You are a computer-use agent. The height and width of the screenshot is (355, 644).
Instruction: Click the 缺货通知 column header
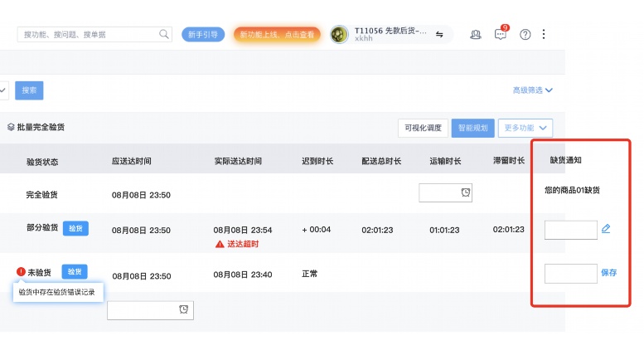565,160
